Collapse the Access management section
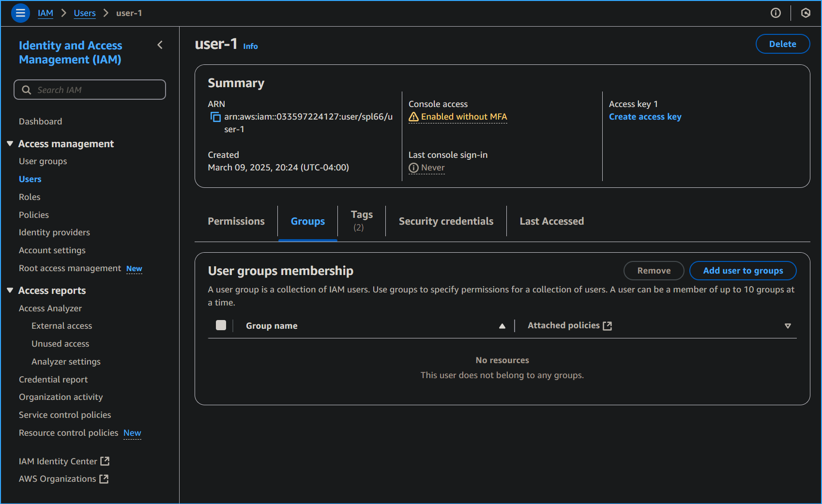 [x=10, y=144]
